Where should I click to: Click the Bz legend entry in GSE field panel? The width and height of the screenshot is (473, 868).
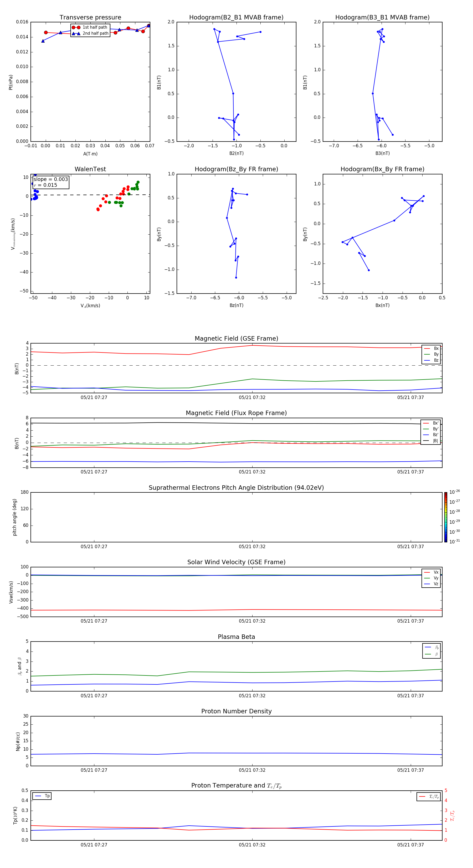[x=431, y=361]
